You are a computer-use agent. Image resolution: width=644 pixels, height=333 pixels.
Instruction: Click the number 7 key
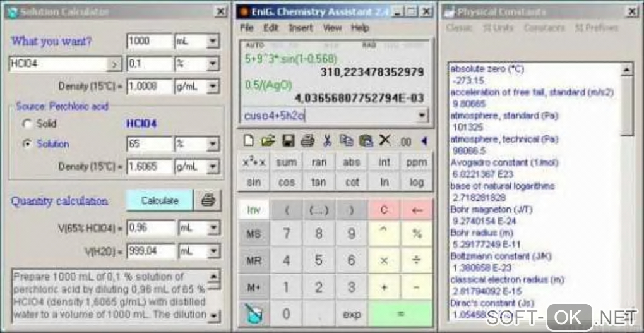[x=286, y=234]
